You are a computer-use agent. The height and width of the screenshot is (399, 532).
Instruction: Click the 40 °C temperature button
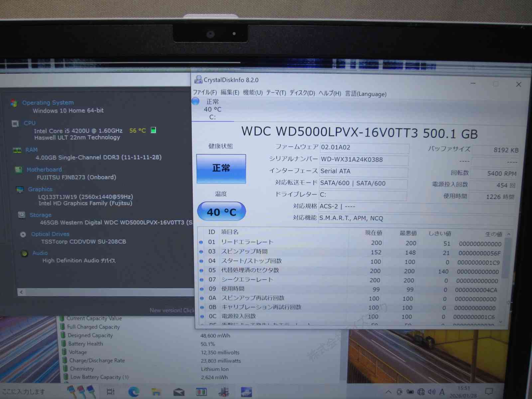[x=221, y=212]
